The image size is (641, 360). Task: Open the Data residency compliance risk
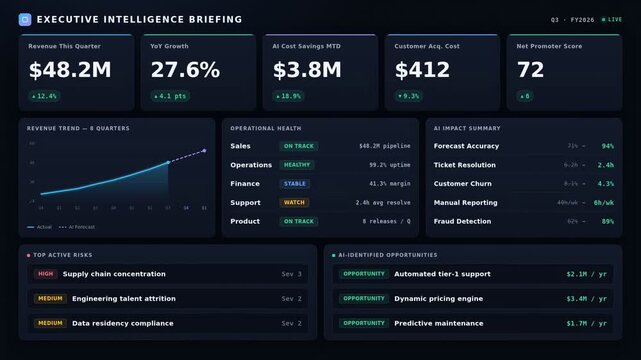click(x=168, y=323)
